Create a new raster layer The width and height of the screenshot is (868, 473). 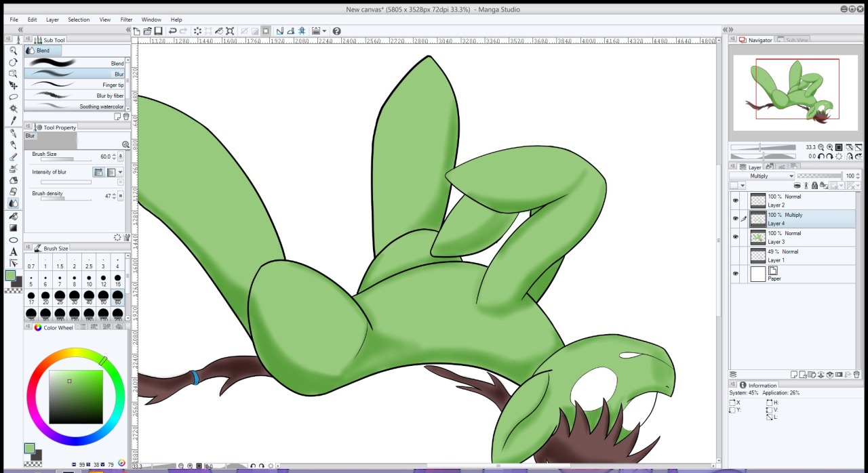click(795, 374)
